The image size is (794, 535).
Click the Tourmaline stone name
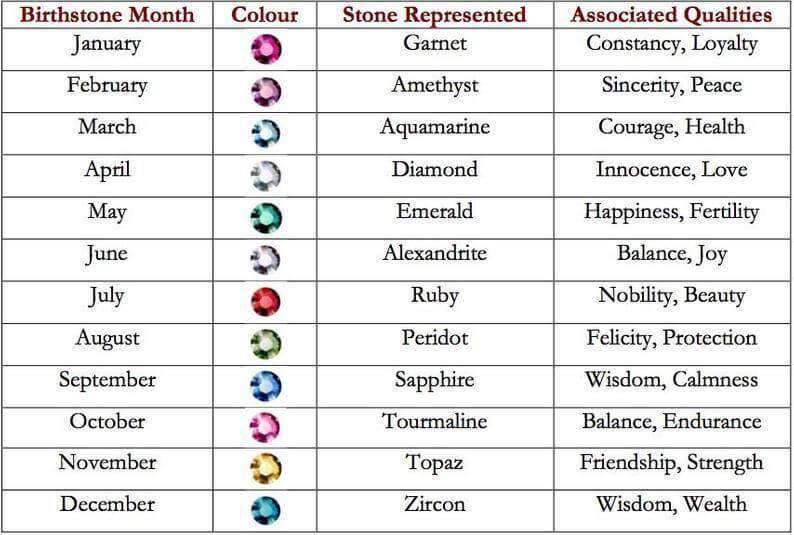click(434, 421)
